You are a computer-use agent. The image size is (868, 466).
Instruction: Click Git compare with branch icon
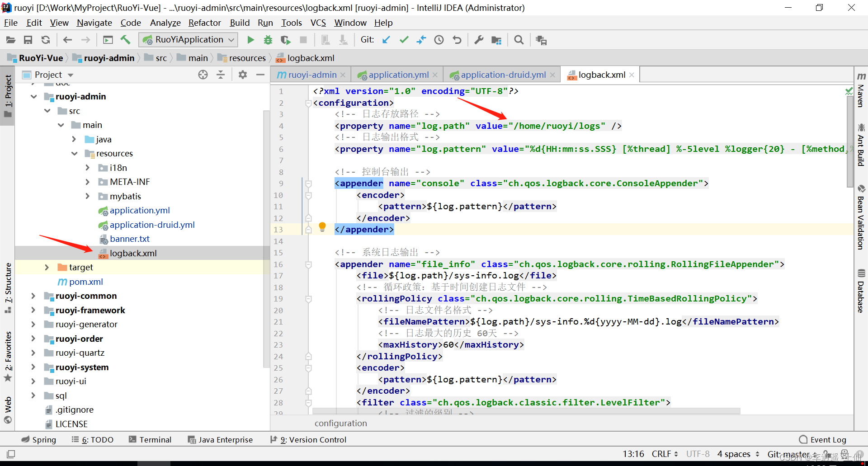click(x=421, y=40)
